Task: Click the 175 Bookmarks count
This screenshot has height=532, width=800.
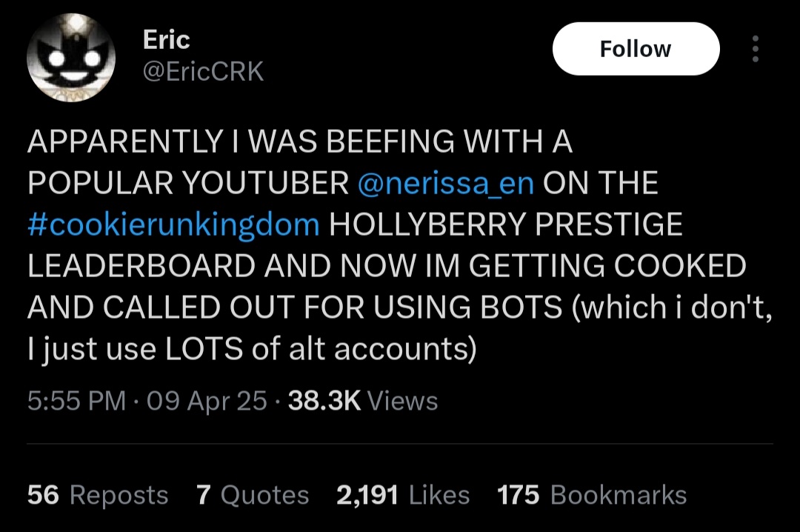Action: 592,495
